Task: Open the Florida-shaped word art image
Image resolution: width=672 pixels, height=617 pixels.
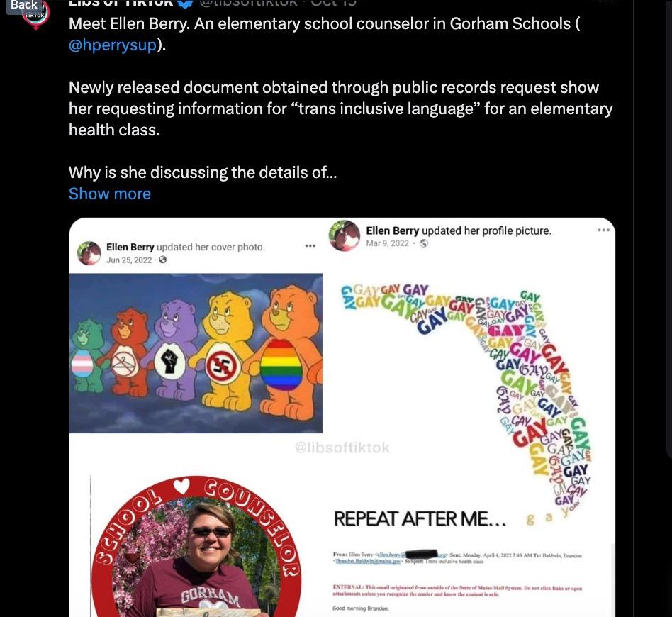Action: click(x=468, y=376)
